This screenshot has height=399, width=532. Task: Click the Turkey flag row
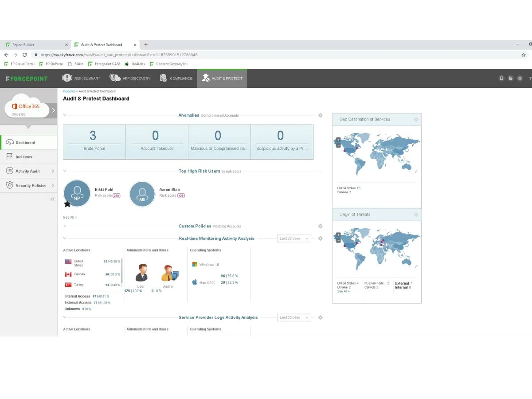pyautogui.click(x=92, y=285)
